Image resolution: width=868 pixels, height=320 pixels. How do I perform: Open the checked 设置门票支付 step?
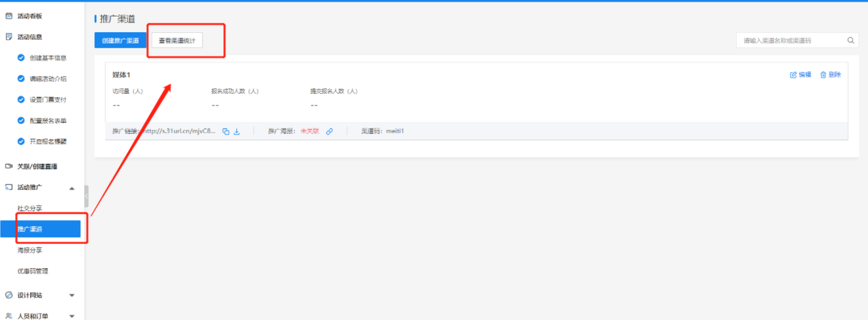47,100
